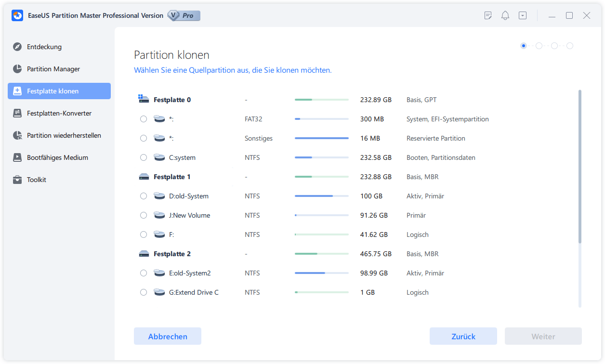The image size is (605, 364).
Task: Click the second wizard step indicator dot
Action: click(x=539, y=46)
